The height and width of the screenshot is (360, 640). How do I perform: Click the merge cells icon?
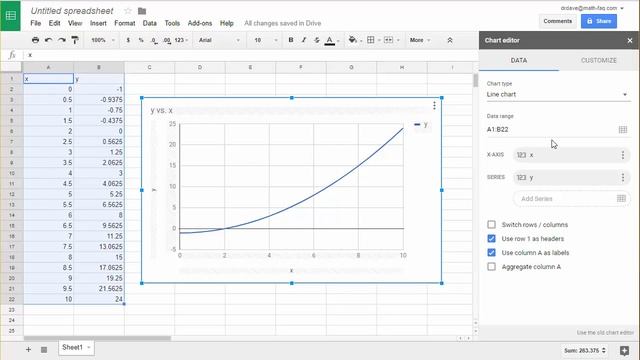pos(389,40)
